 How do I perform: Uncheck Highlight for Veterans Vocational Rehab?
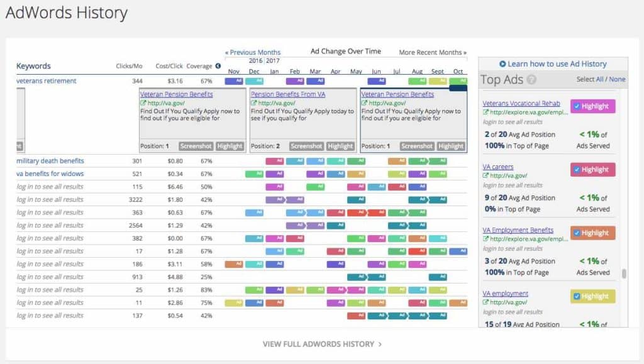tap(576, 106)
